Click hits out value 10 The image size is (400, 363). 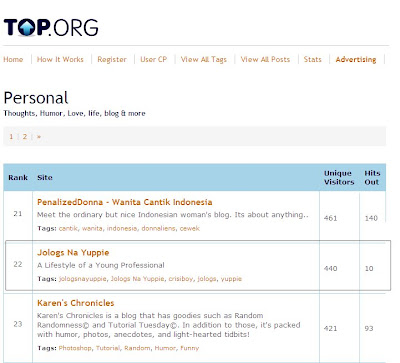(x=369, y=269)
